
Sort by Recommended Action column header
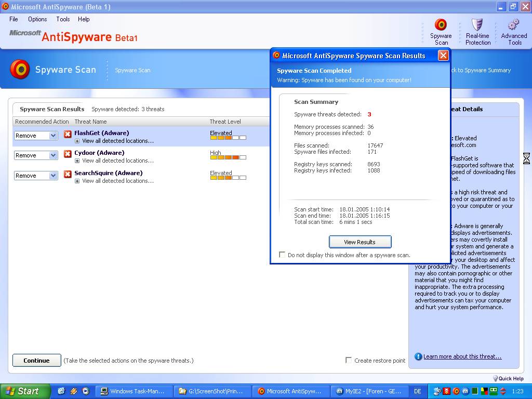pyautogui.click(x=42, y=122)
